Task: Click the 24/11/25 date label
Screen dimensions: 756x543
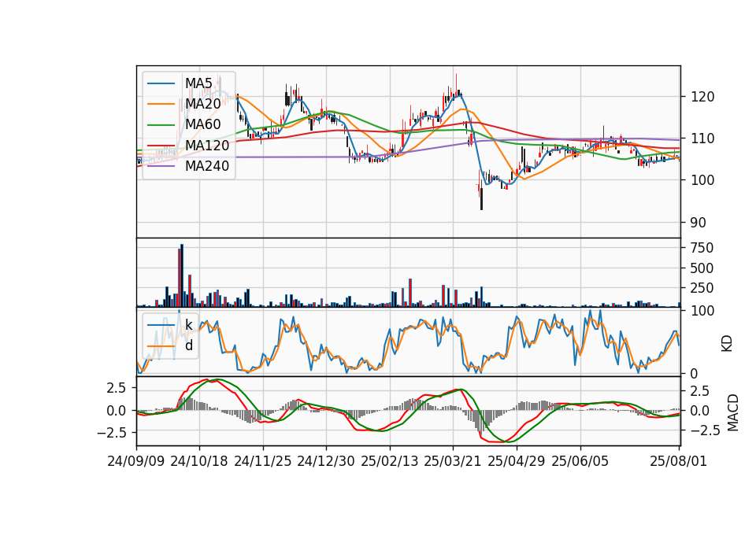Action: [x=263, y=461]
